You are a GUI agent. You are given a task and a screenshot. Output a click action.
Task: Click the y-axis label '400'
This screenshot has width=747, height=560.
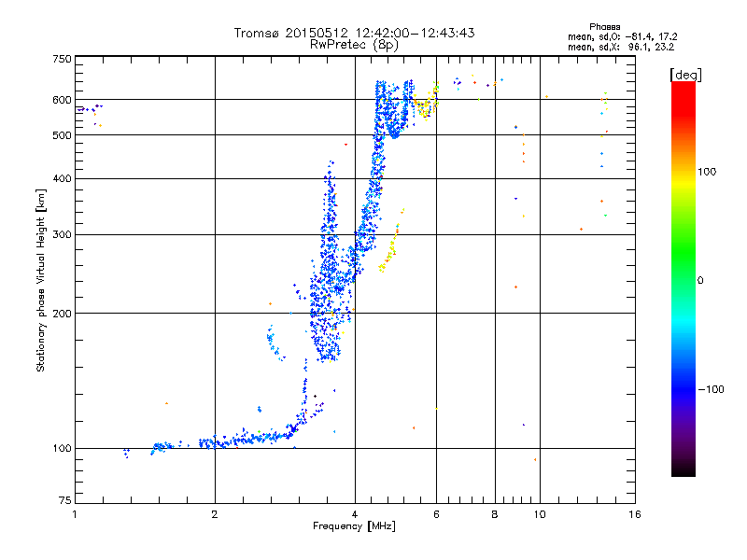(x=62, y=178)
